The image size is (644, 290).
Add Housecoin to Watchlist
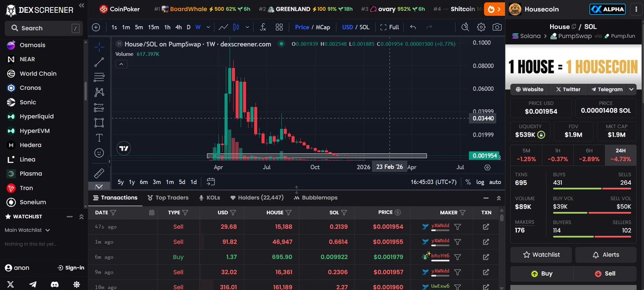(541, 255)
